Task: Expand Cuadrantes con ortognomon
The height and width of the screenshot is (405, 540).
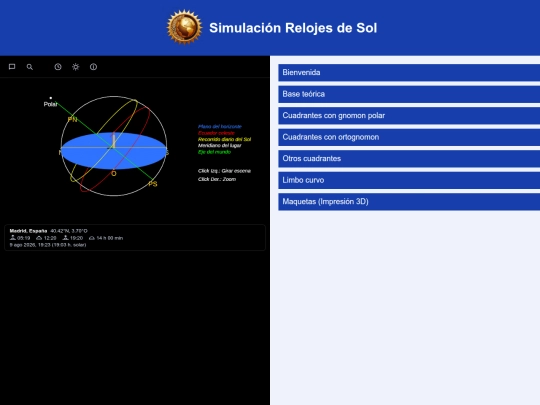Action: (x=409, y=137)
